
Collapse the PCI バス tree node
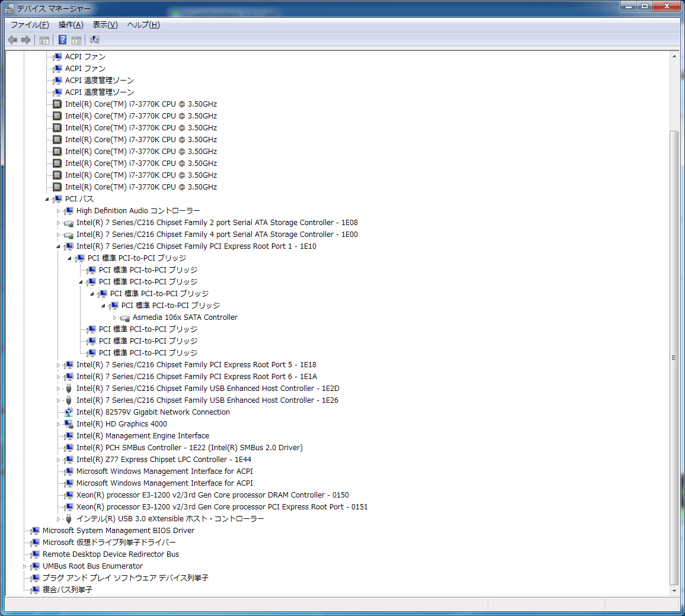click(47, 199)
